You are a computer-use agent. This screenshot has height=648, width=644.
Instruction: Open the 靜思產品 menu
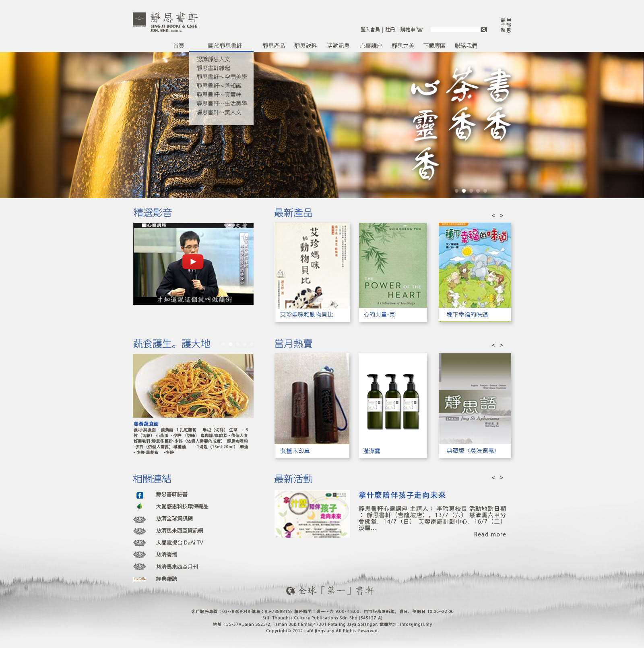click(x=274, y=46)
